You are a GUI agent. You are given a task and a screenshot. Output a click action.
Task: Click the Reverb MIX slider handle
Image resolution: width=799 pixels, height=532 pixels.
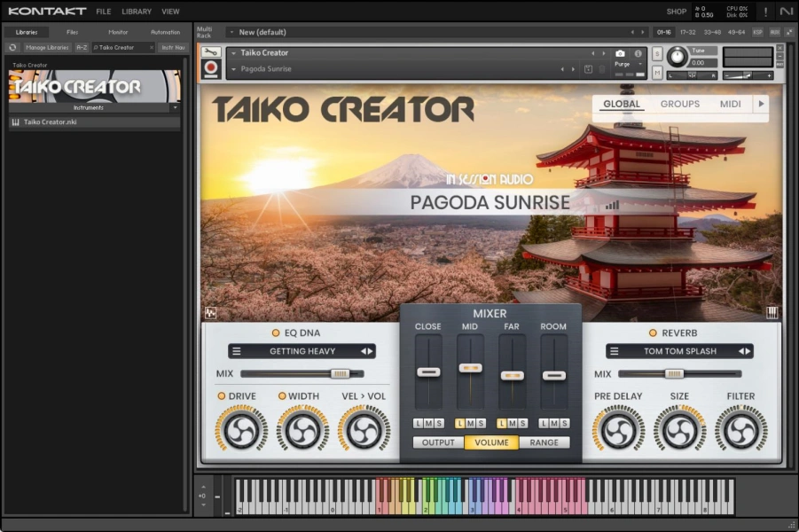(x=674, y=373)
